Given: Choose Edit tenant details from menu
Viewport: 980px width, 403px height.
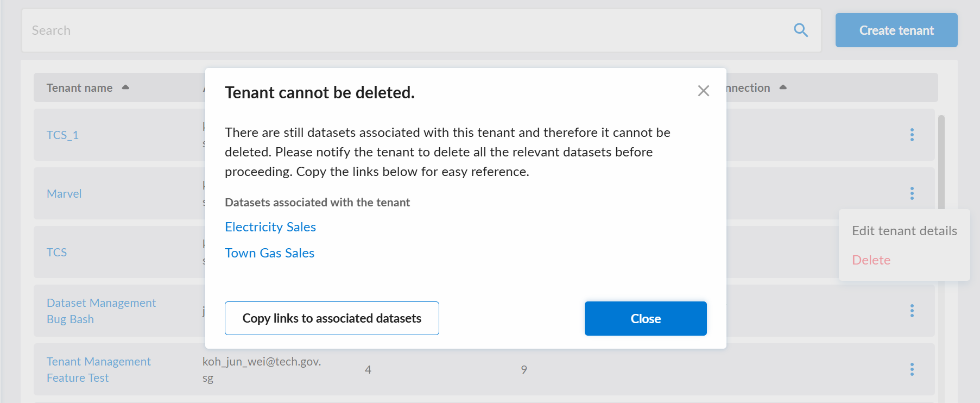Looking at the screenshot, I should pos(905,231).
